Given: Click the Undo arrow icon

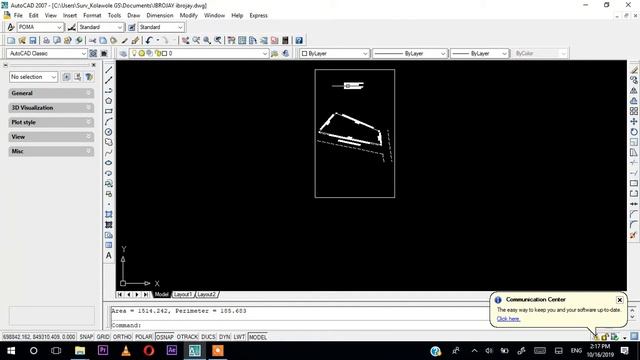Looking at the screenshot, I should [x=149, y=40].
